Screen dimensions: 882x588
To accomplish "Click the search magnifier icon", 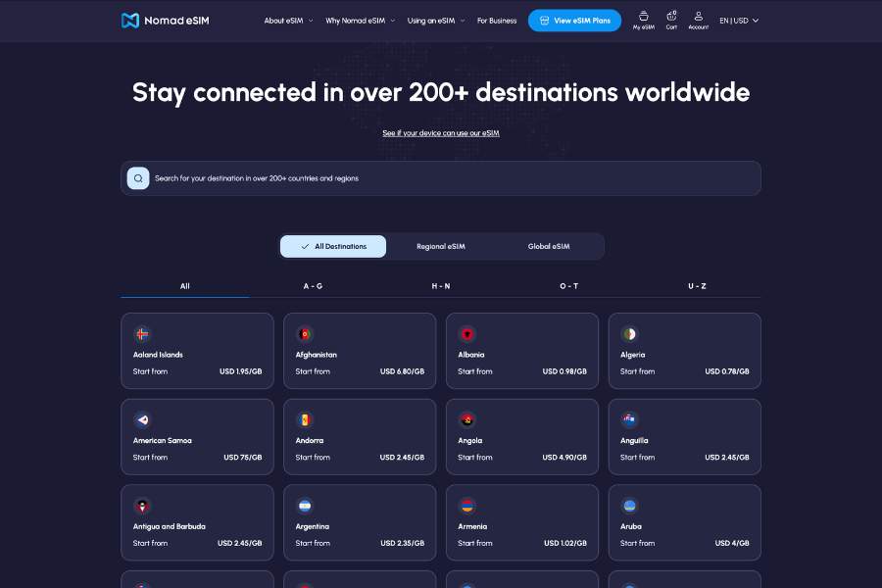I will [138, 178].
